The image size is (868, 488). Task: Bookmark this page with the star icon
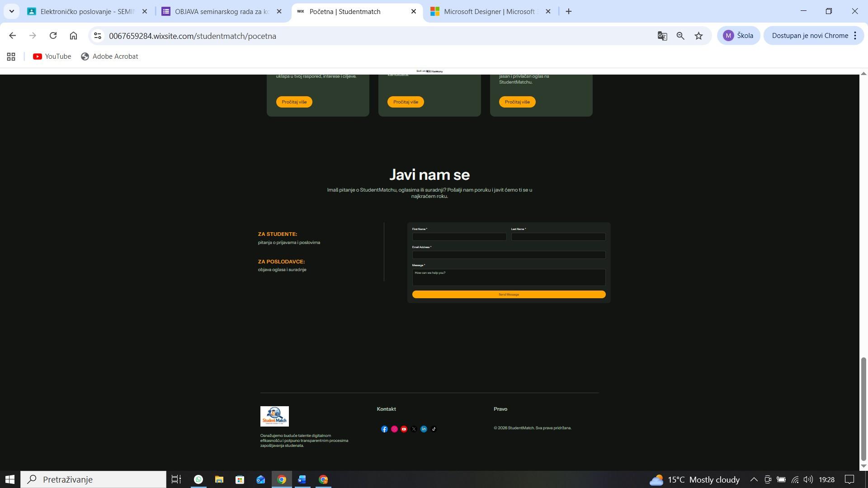click(699, 36)
